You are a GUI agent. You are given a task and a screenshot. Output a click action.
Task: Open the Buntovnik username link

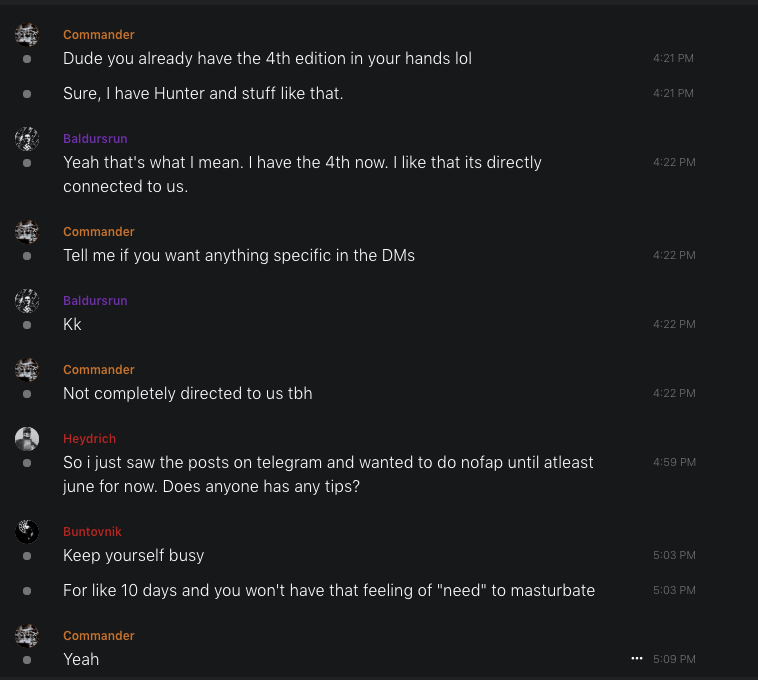pyautogui.click(x=92, y=532)
